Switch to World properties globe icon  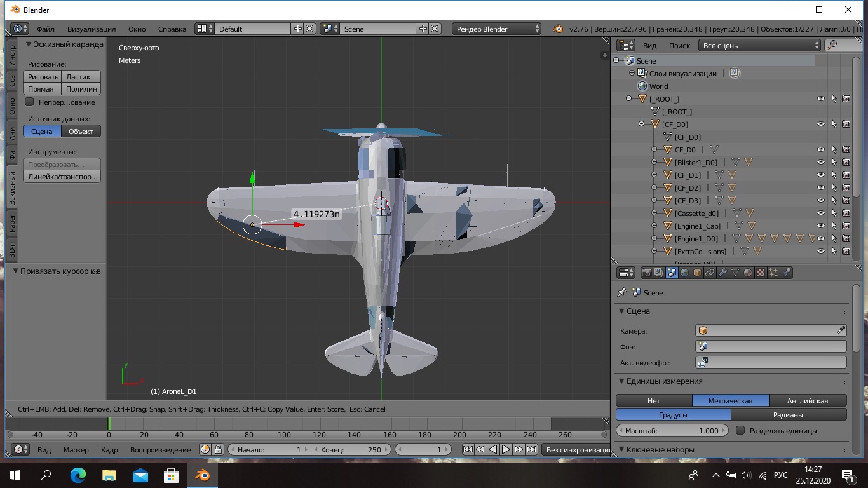click(684, 273)
